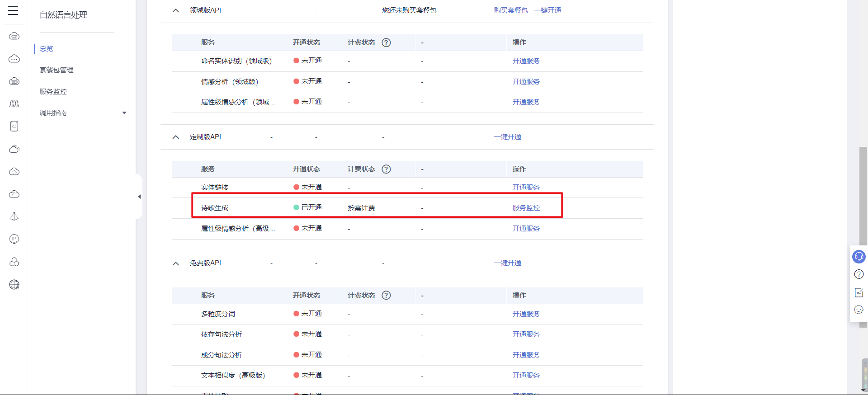
Task: Click 开通服务 for 多粒度分词
Action: 526,314
